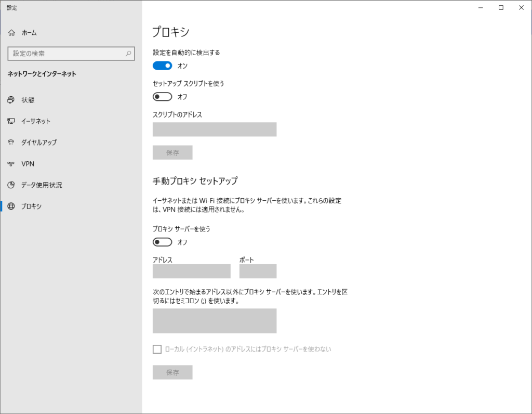The image size is (532, 414).
Task: Click the アドレス input field
Action: pyautogui.click(x=191, y=271)
